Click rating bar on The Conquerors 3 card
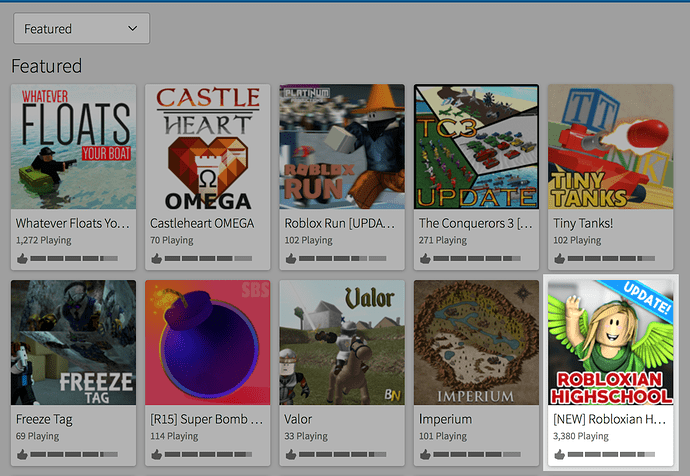690x476 pixels. [x=477, y=259]
